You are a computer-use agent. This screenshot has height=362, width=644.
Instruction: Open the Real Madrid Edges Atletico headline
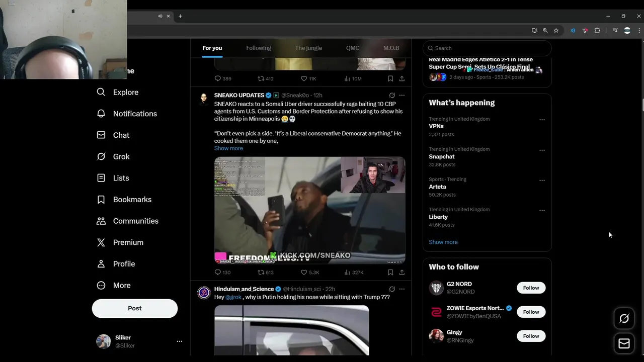[x=480, y=63]
